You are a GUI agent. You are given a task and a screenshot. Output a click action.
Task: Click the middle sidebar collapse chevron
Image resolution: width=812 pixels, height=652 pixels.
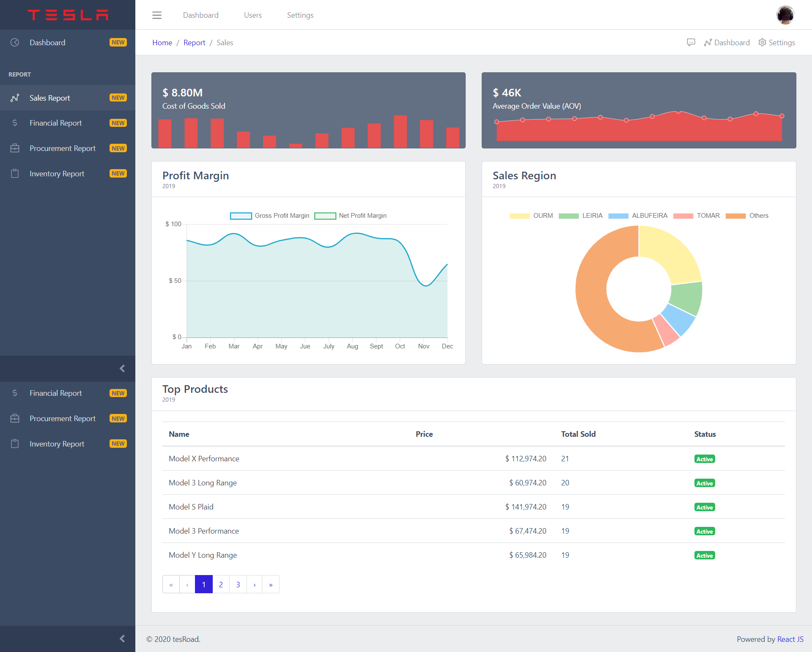pyautogui.click(x=122, y=368)
